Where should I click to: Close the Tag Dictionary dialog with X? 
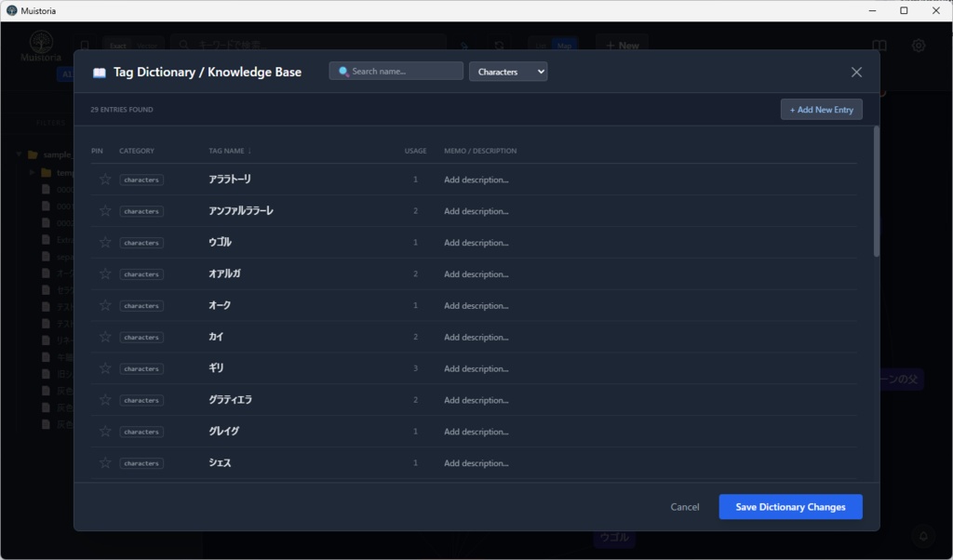pos(856,73)
